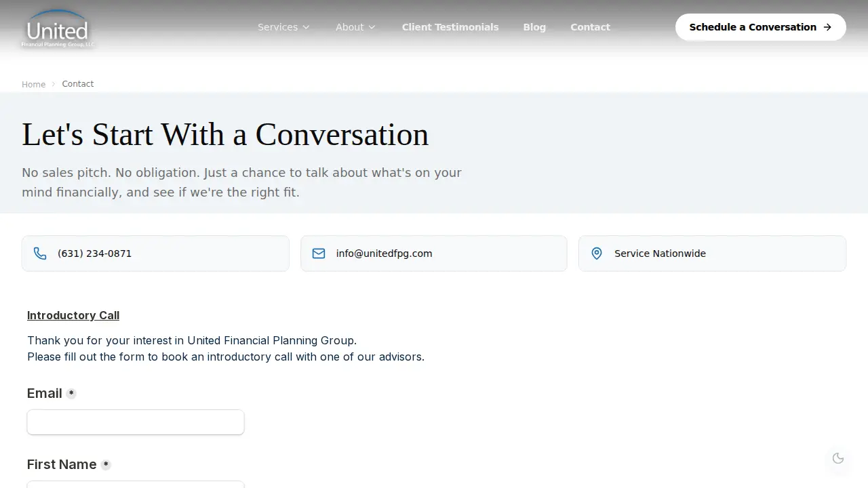Open the Client Testimonials page
The height and width of the screenshot is (488, 868).
coord(450,27)
